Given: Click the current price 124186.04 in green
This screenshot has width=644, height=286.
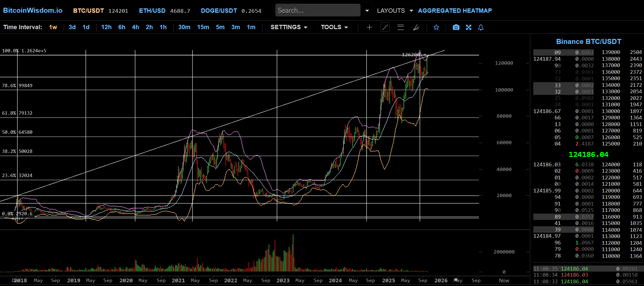Looking at the screenshot, I should coord(588,155).
